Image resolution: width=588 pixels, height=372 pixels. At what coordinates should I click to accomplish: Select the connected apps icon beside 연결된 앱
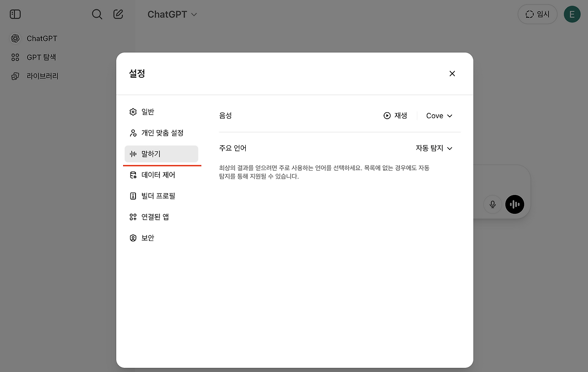tap(133, 217)
